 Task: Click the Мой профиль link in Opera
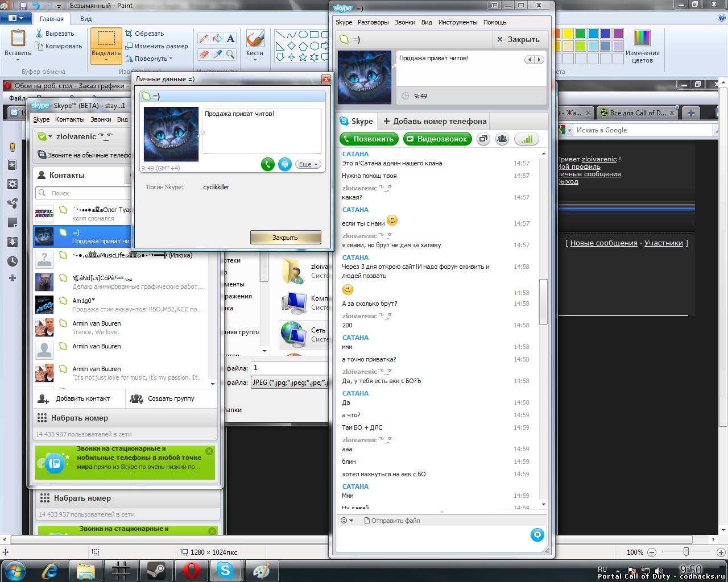[x=578, y=167]
